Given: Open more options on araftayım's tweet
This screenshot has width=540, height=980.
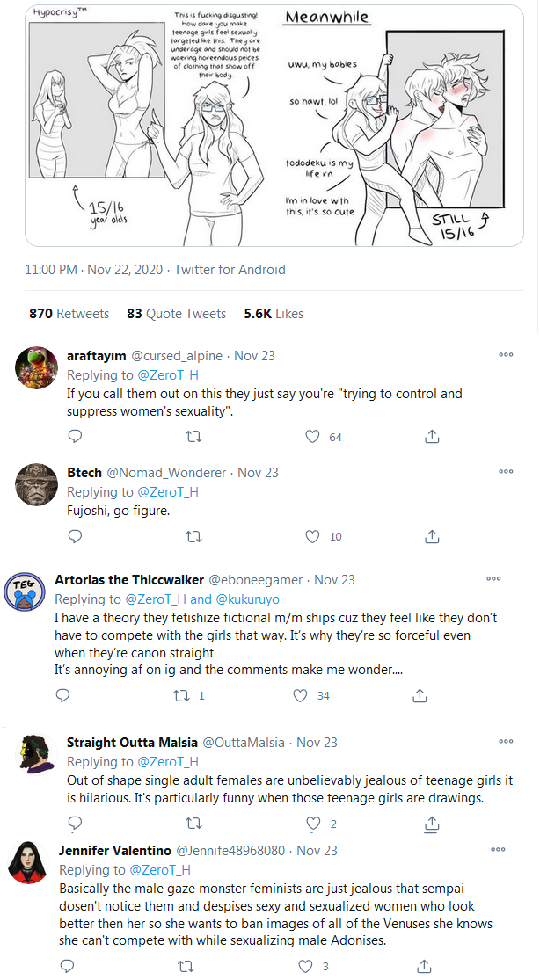Looking at the screenshot, I should pyautogui.click(x=506, y=355).
